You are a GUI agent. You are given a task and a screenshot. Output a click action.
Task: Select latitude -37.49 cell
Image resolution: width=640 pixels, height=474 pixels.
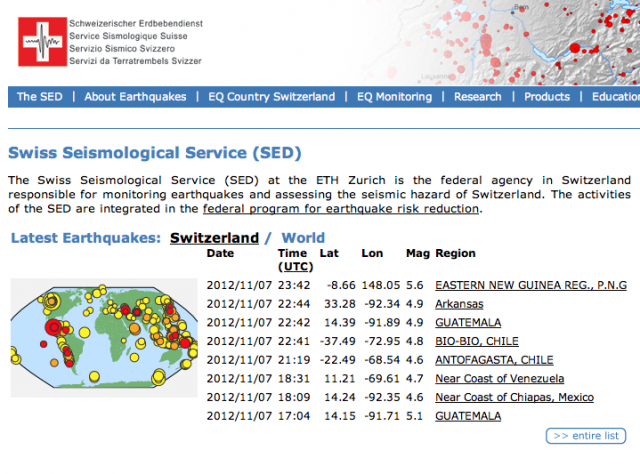[338, 341]
